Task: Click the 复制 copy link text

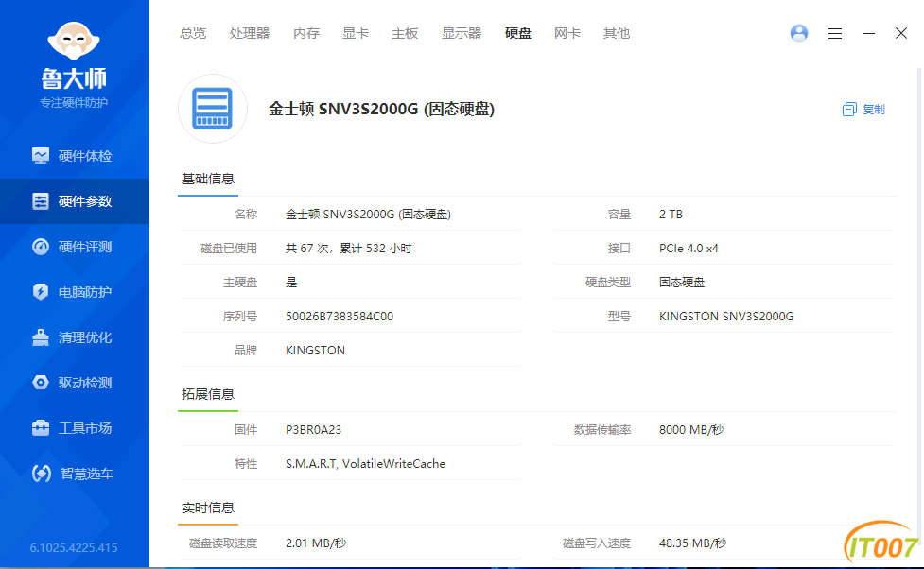Action: point(873,110)
